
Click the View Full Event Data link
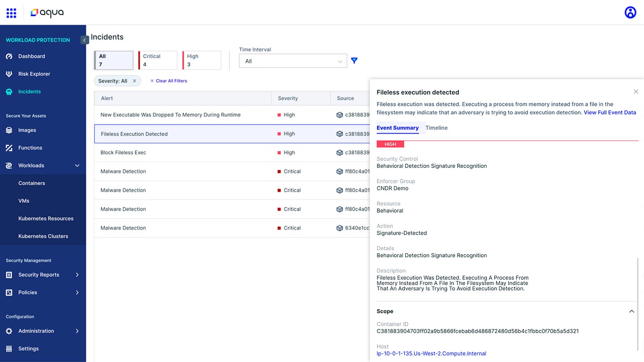coord(610,113)
